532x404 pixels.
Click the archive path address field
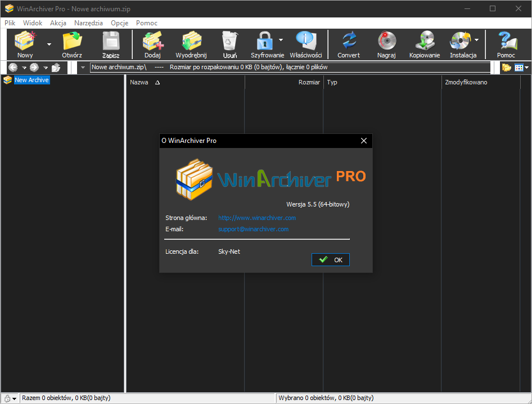point(290,67)
